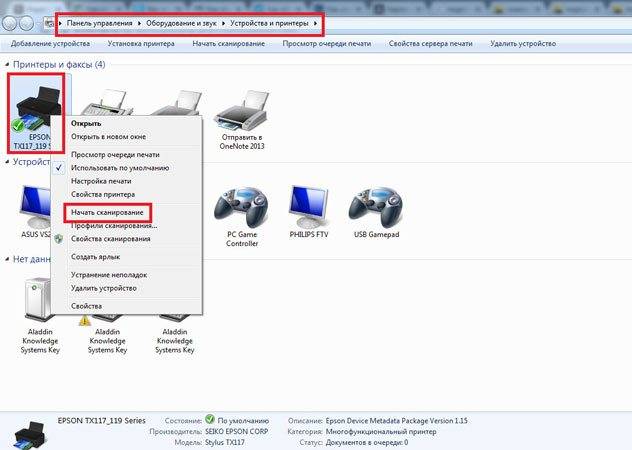The image size is (632, 450).
Task: Collapse the Принтеры и факсы group
Action: [7, 65]
